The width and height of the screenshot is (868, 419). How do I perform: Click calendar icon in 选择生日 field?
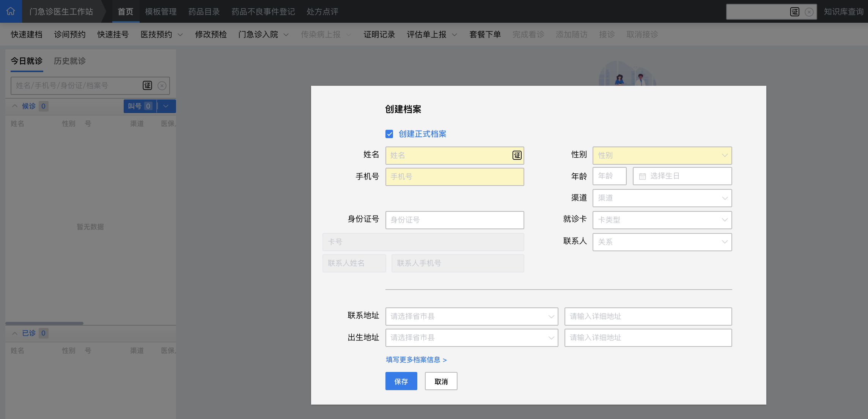(x=642, y=176)
